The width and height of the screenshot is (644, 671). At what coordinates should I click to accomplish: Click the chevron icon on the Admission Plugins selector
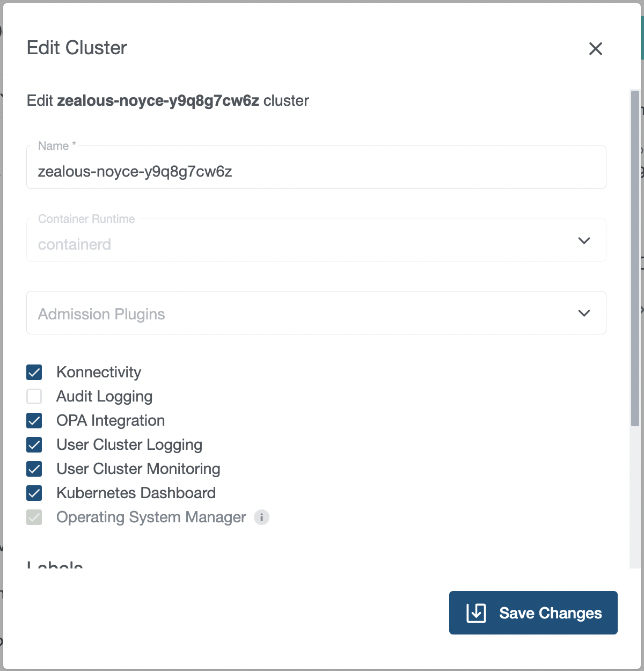point(584,312)
